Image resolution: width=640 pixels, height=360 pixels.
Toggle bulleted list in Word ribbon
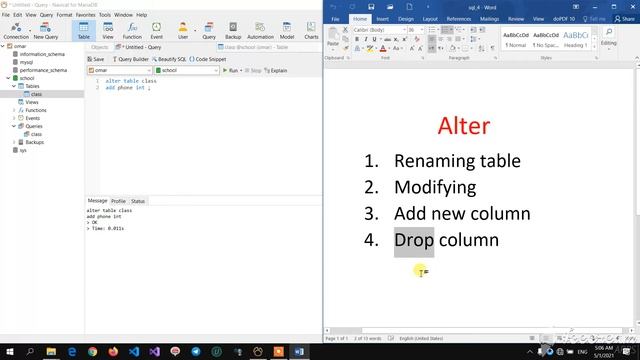(x=432, y=30)
